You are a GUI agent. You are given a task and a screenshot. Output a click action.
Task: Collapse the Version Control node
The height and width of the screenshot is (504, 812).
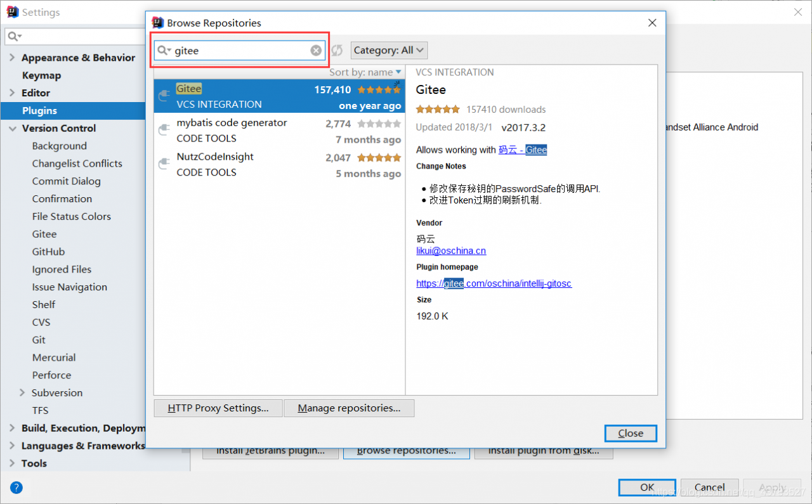tap(12, 128)
